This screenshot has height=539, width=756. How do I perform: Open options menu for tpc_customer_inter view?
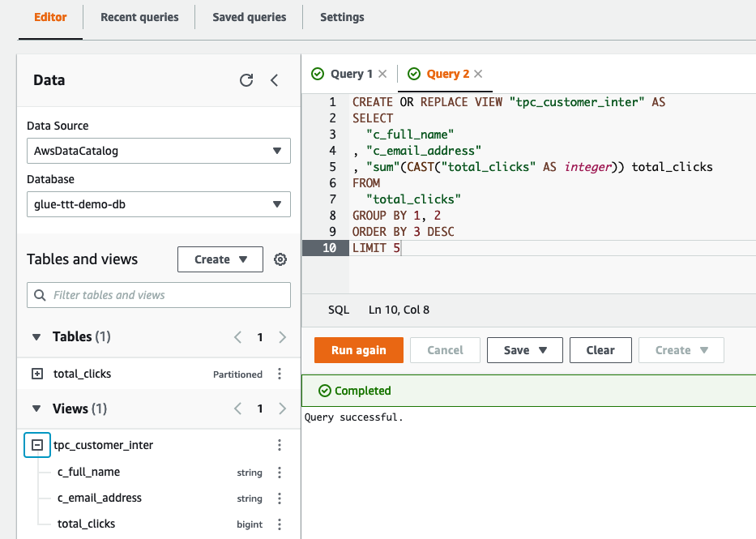pyautogui.click(x=280, y=445)
